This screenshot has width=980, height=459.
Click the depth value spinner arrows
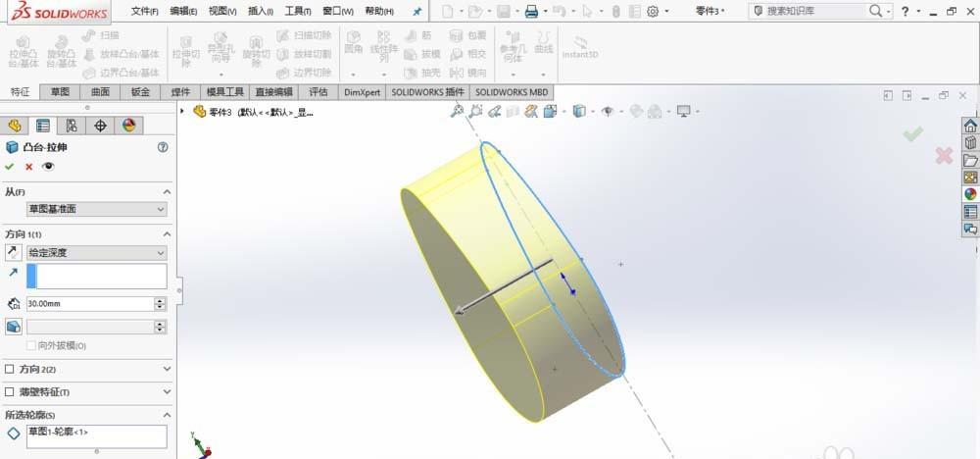pyautogui.click(x=161, y=304)
